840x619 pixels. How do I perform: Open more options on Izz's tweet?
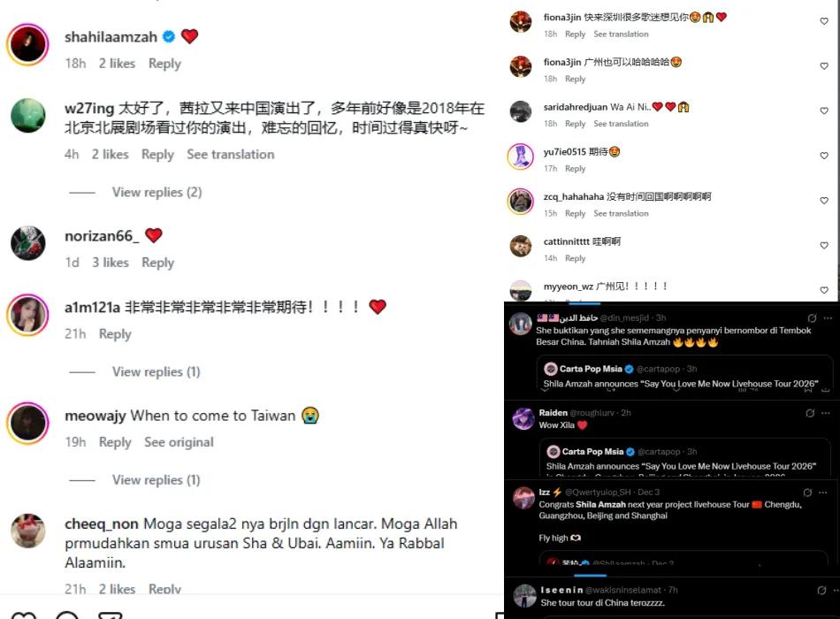pos(823,492)
